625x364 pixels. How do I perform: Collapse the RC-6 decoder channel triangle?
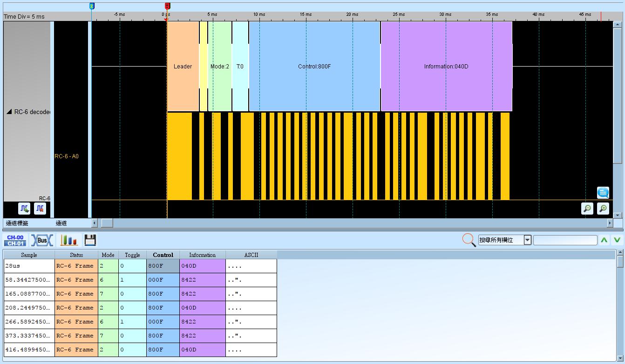[x=9, y=112]
